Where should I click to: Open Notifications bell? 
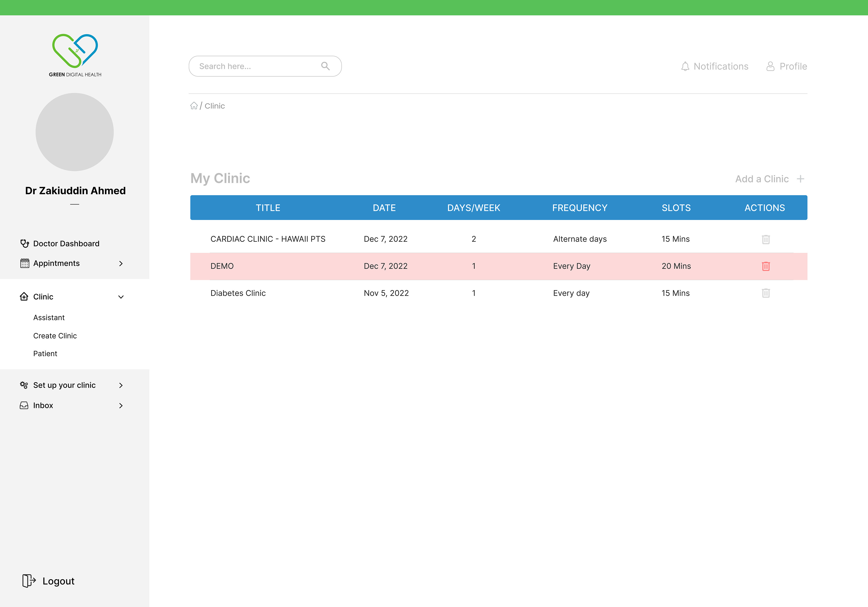[685, 66]
